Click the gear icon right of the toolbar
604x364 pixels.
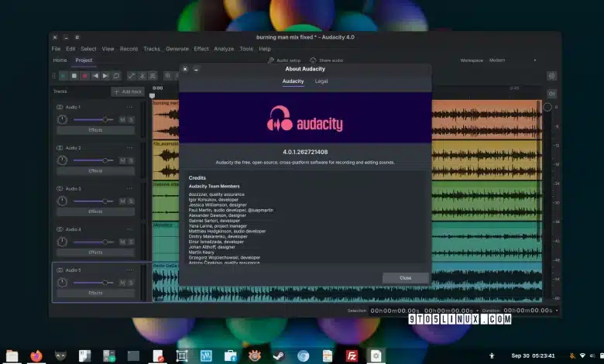pyautogui.click(x=552, y=76)
